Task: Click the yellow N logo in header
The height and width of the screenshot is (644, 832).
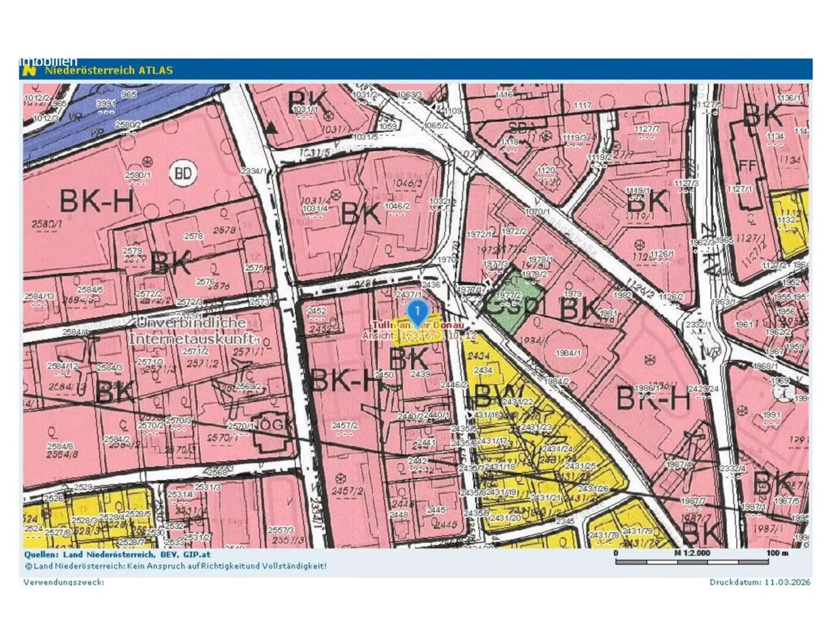Action: (x=29, y=70)
